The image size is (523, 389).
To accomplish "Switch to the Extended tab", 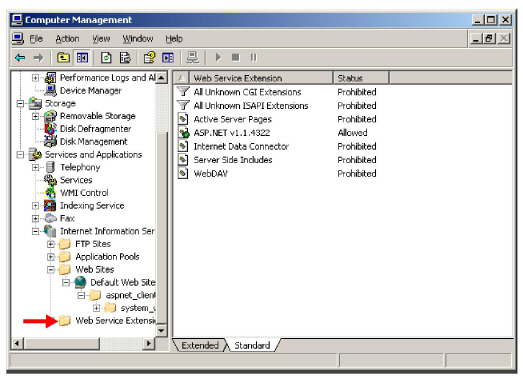I will point(200,345).
